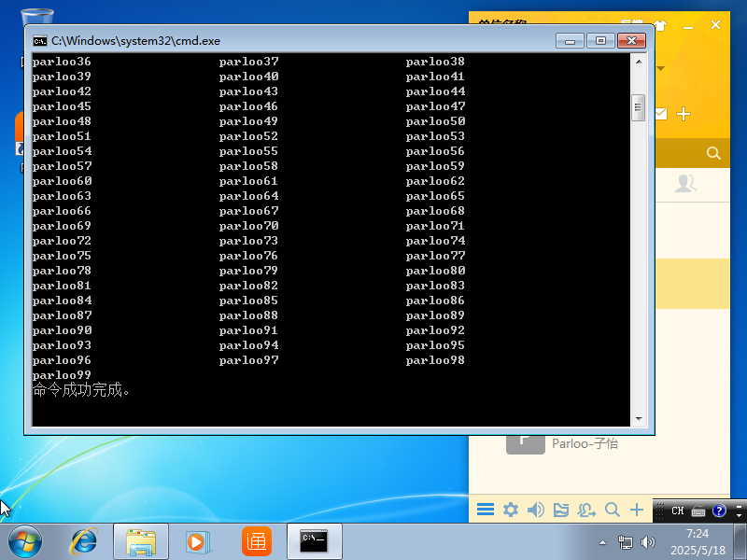
Task: Click the search magnifier in Parloo search bar
Action: [x=713, y=153]
